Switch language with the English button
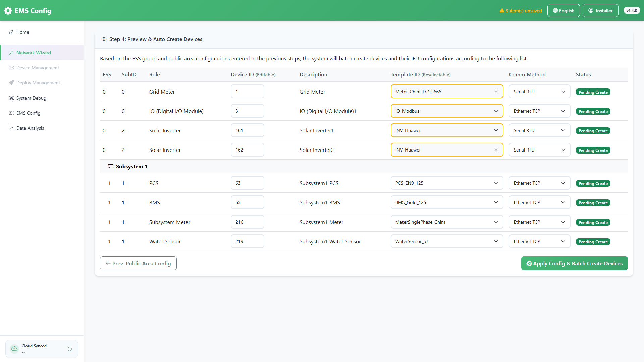This screenshot has height=362, width=644. coord(563,11)
